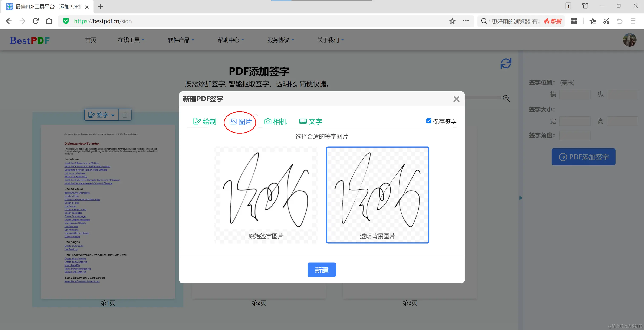
Task: Open browser screenshot scissors tool
Action: tap(606, 21)
